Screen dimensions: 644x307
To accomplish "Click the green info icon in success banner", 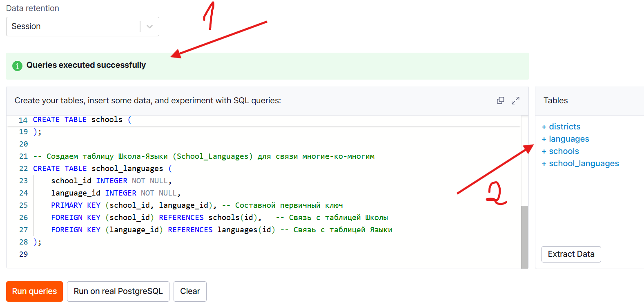I will point(17,66).
